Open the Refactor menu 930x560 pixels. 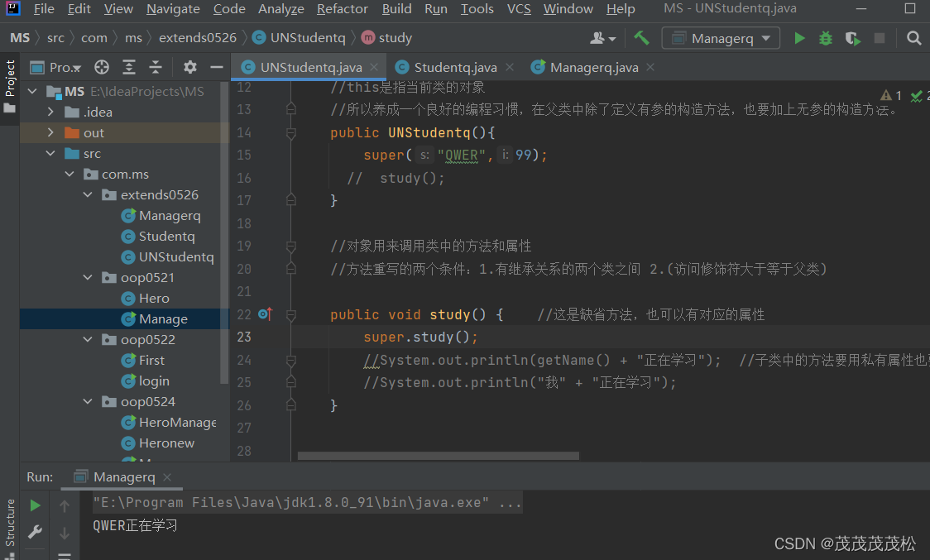(x=343, y=9)
